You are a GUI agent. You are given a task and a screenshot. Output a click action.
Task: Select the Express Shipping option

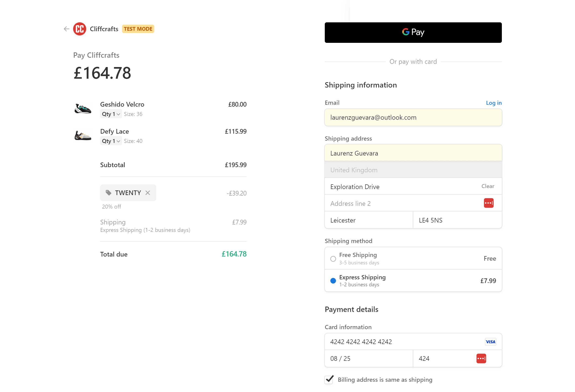[x=333, y=281]
